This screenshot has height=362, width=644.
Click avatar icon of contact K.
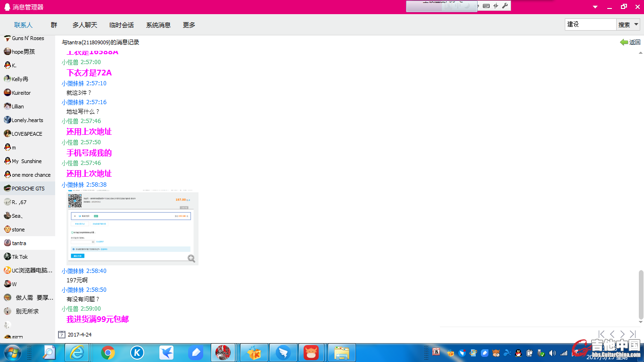tap(8, 66)
